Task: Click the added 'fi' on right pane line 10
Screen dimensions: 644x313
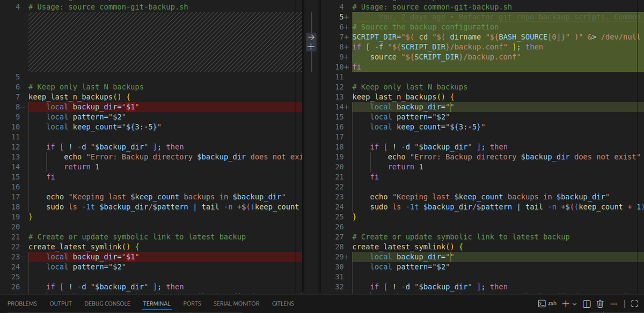Action: 356,66
